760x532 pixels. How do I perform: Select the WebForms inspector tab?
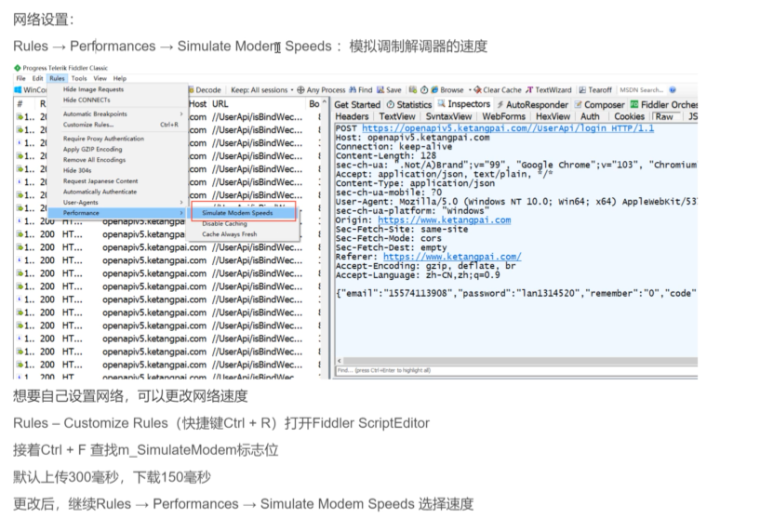503,116
